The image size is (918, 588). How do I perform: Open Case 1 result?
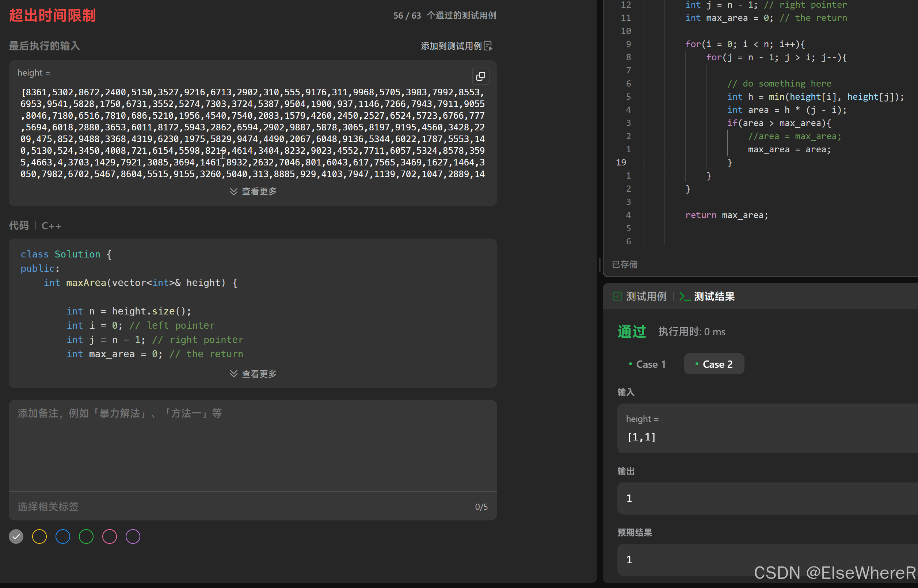tap(647, 364)
